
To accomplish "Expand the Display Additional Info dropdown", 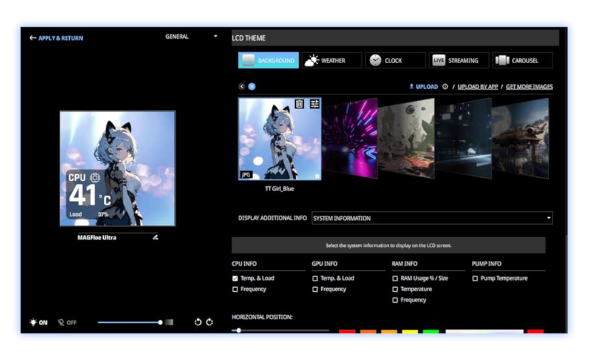I will [432, 218].
